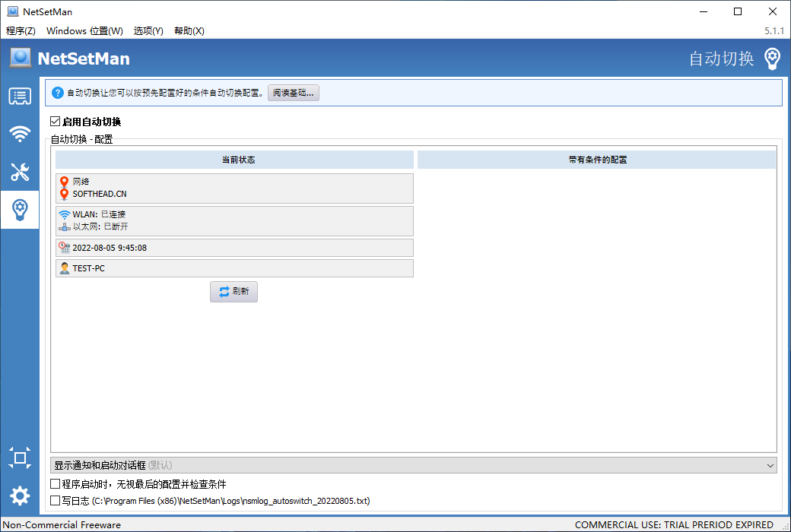The width and height of the screenshot is (791, 532).
Task: Open the 选项(Y) menu
Action: point(148,31)
